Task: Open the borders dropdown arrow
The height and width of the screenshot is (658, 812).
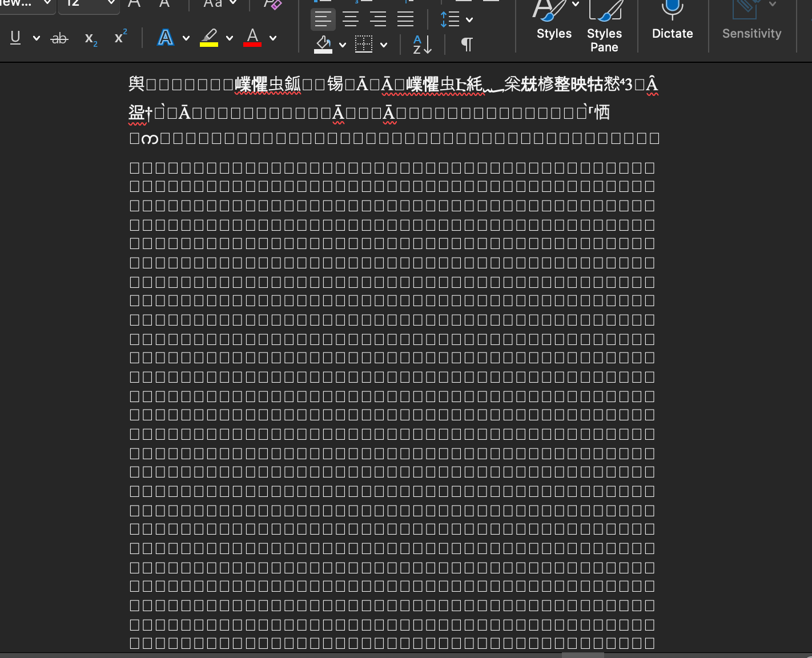Action: pos(384,45)
